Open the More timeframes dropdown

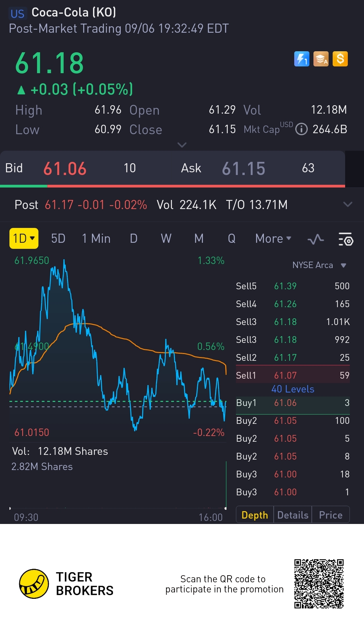(x=273, y=238)
